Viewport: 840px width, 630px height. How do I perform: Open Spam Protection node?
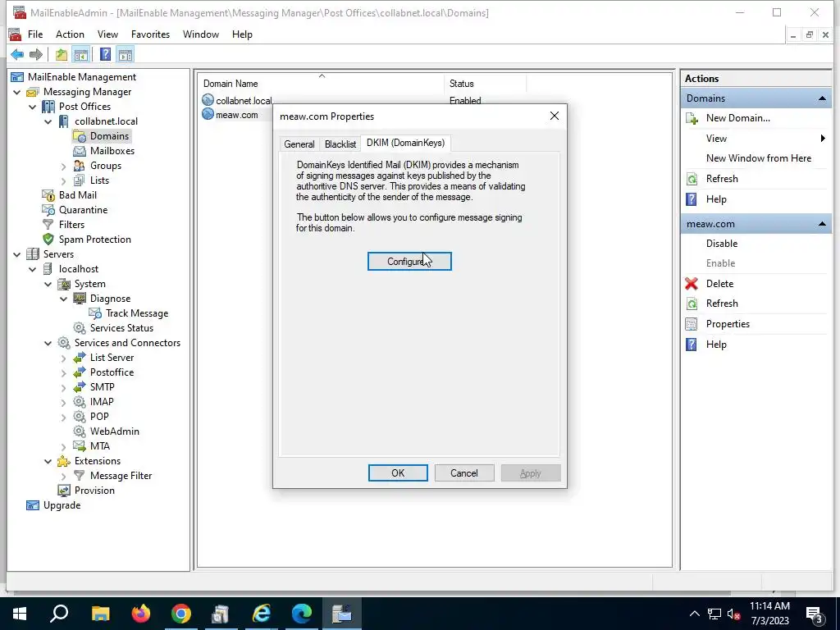(95, 240)
